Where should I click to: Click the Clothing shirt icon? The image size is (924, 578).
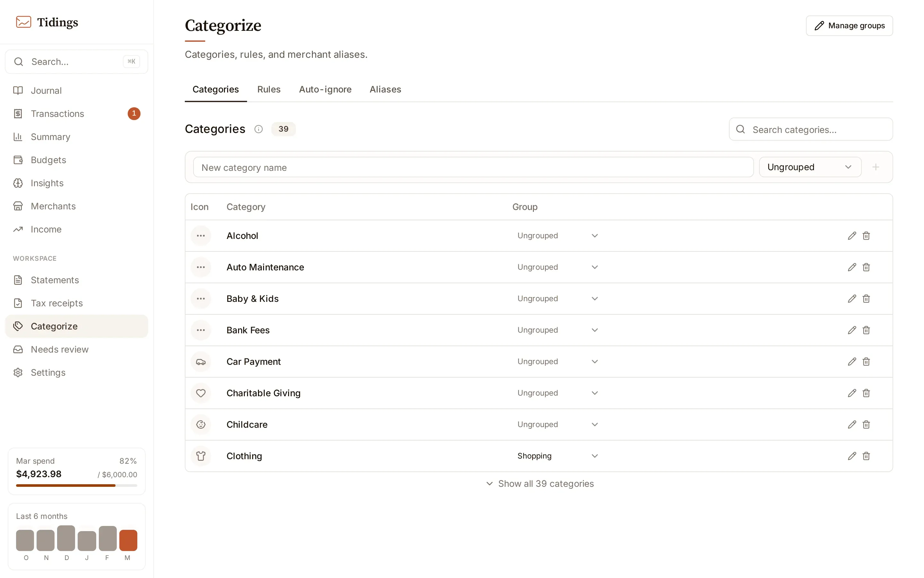(x=201, y=456)
